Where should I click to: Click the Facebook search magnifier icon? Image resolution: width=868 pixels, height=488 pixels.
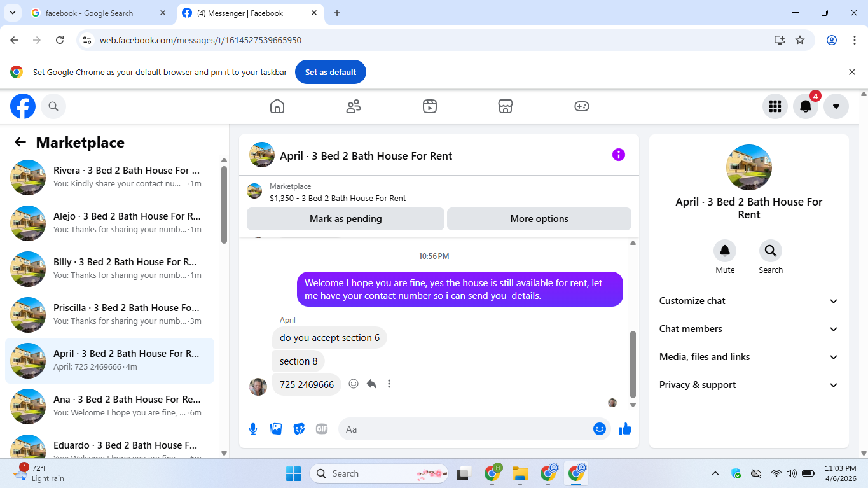[x=53, y=106]
